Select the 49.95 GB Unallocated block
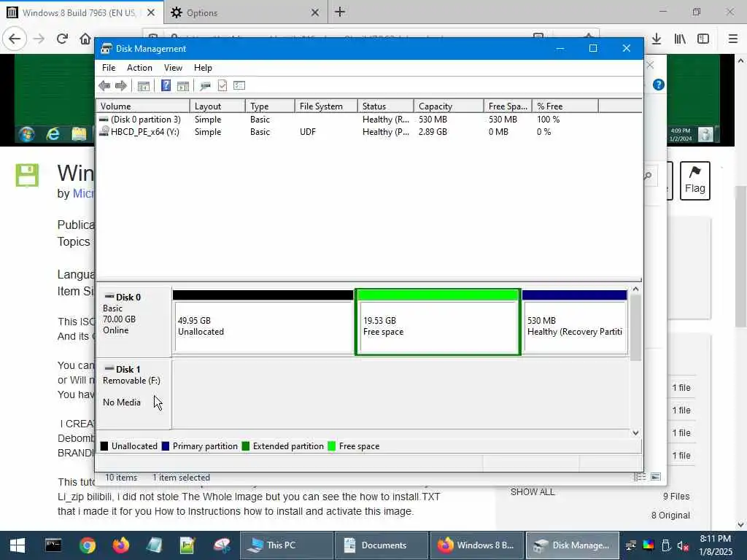This screenshot has width=747, height=560. point(263,322)
